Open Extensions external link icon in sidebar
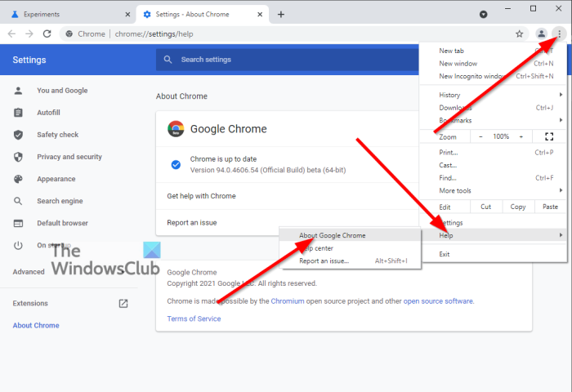 [x=123, y=303]
